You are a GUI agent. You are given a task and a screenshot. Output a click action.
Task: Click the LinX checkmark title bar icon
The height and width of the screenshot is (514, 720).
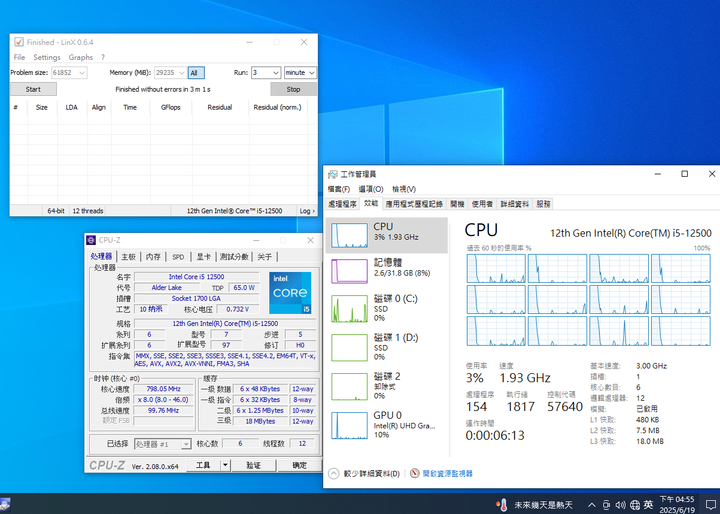tap(19, 42)
